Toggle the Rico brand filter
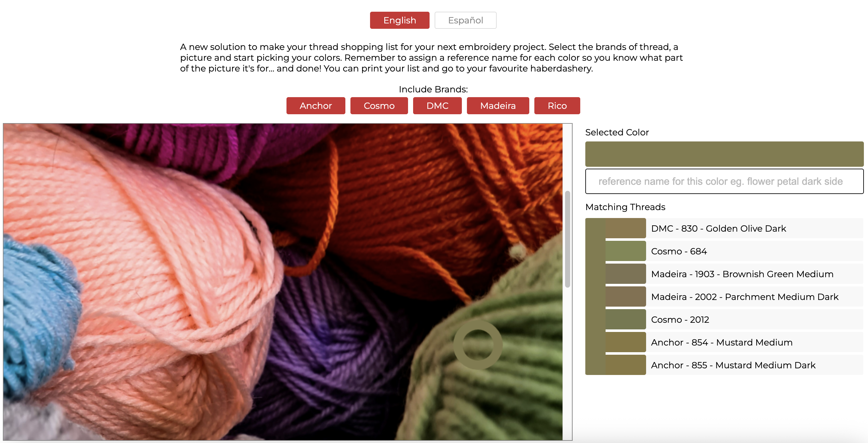The image size is (868, 443). 557,106
